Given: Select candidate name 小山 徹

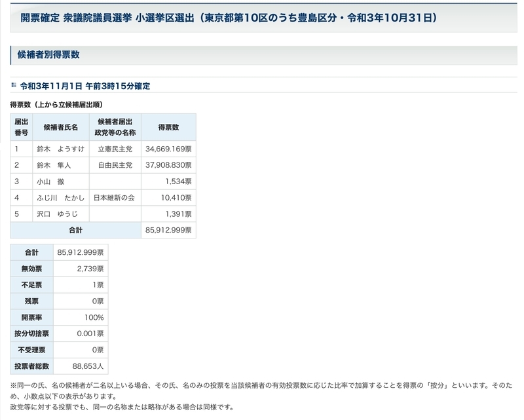Looking at the screenshot, I should (50, 181).
